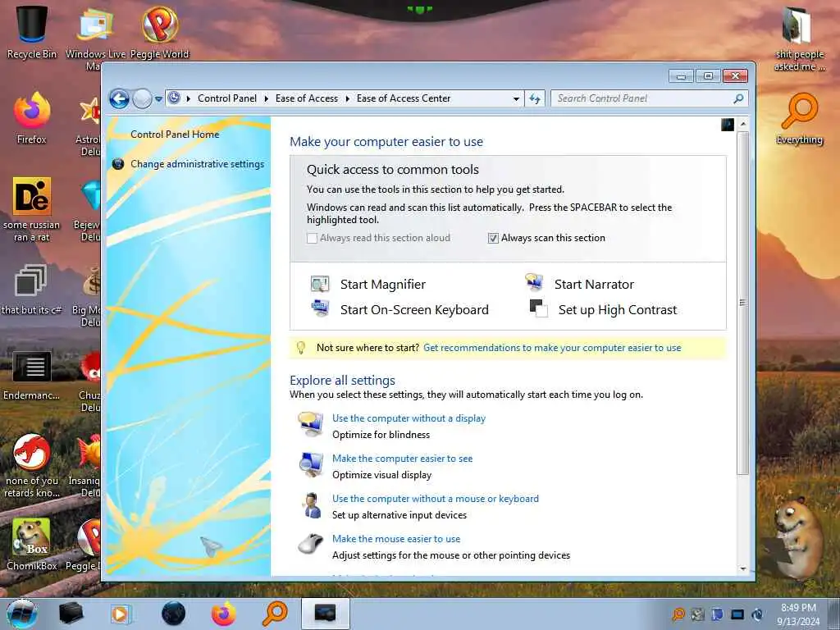The height and width of the screenshot is (630, 840).
Task: Open ChomikBox desktop icon
Action: 32,545
